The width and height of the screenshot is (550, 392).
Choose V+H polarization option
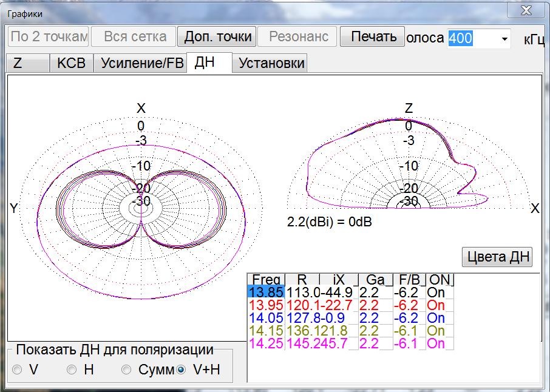(180, 370)
